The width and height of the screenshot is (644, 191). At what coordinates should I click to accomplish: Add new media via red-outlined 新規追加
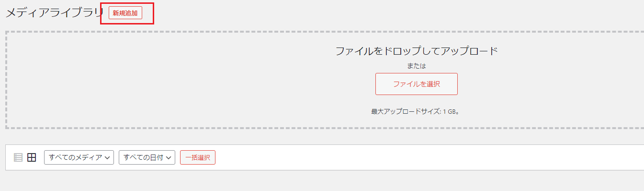[125, 13]
